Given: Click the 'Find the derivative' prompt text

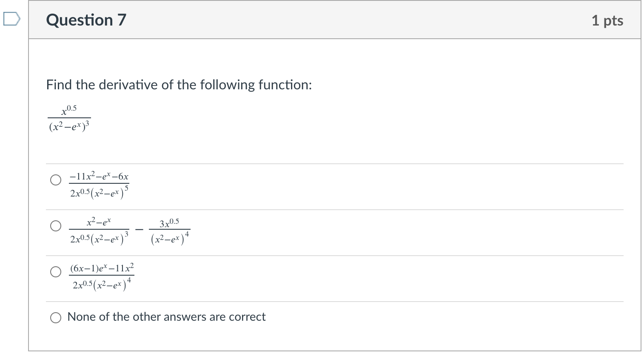Looking at the screenshot, I should click(179, 85).
